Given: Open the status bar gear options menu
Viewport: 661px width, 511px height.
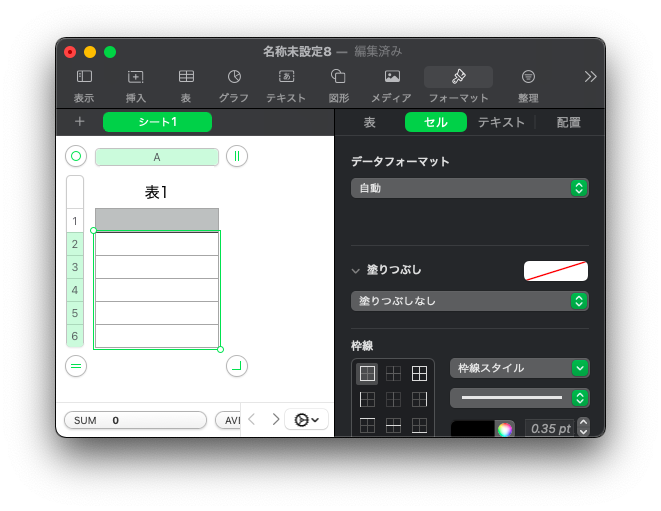Looking at the screenshot, I should coord(306,420).
